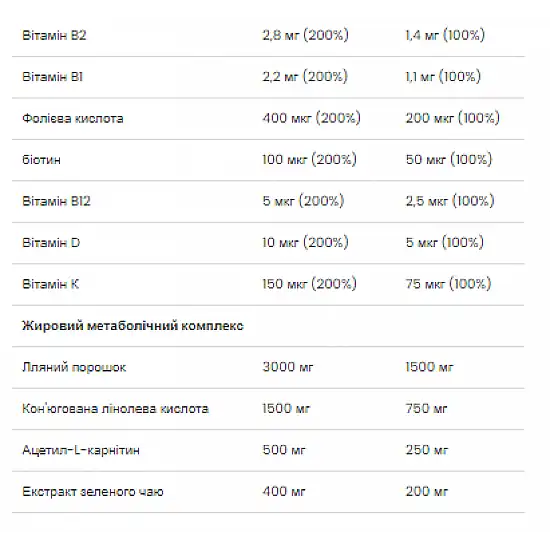Click the Жировий метаболічний комплекс heading
Screen dimensions: 550x550
pos(133,326)
